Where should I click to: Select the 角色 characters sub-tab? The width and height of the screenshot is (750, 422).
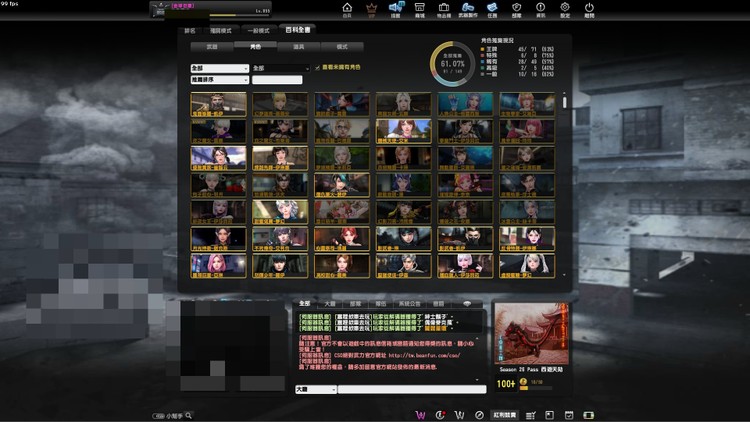(255, 46)
